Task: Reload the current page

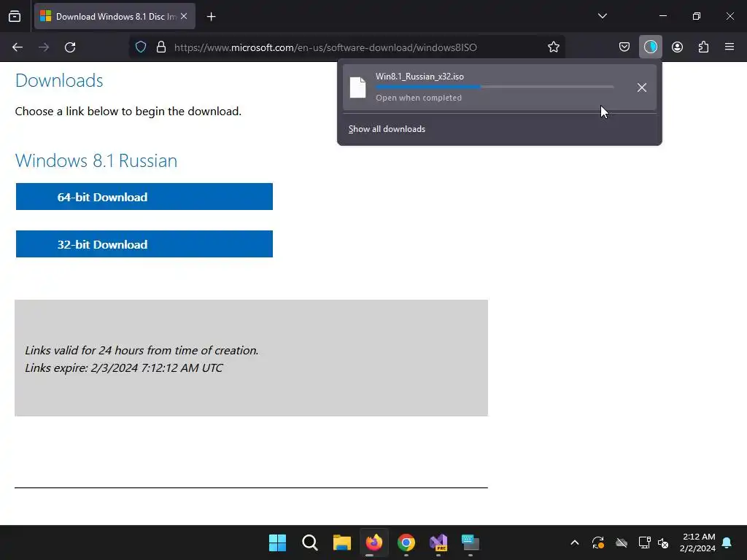Action: coord(70,47)
